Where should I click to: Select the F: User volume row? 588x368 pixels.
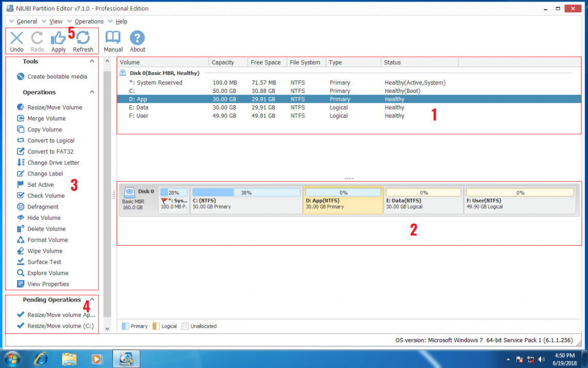pos(349,116)
